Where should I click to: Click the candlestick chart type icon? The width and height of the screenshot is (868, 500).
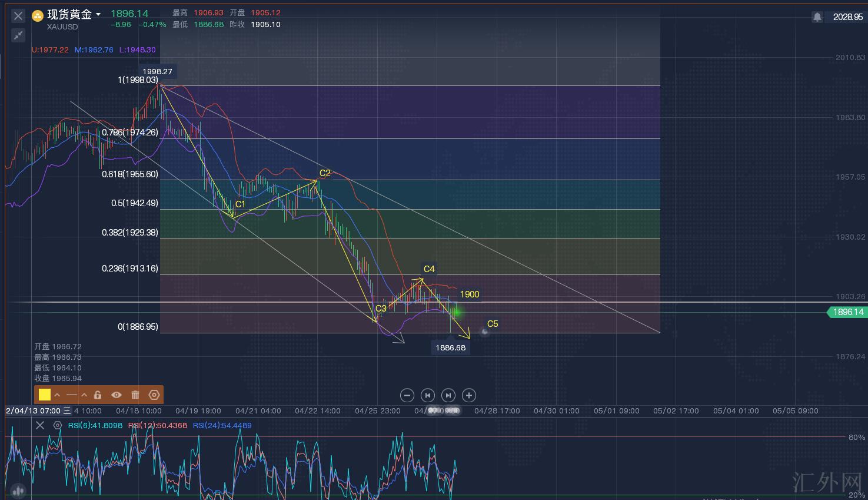tap(18, 489)
